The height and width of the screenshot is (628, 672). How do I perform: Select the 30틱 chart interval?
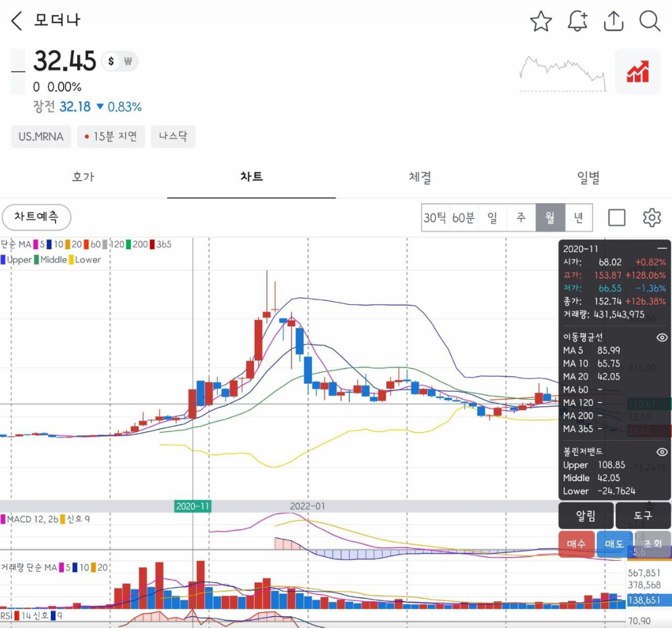coord(435,218)
